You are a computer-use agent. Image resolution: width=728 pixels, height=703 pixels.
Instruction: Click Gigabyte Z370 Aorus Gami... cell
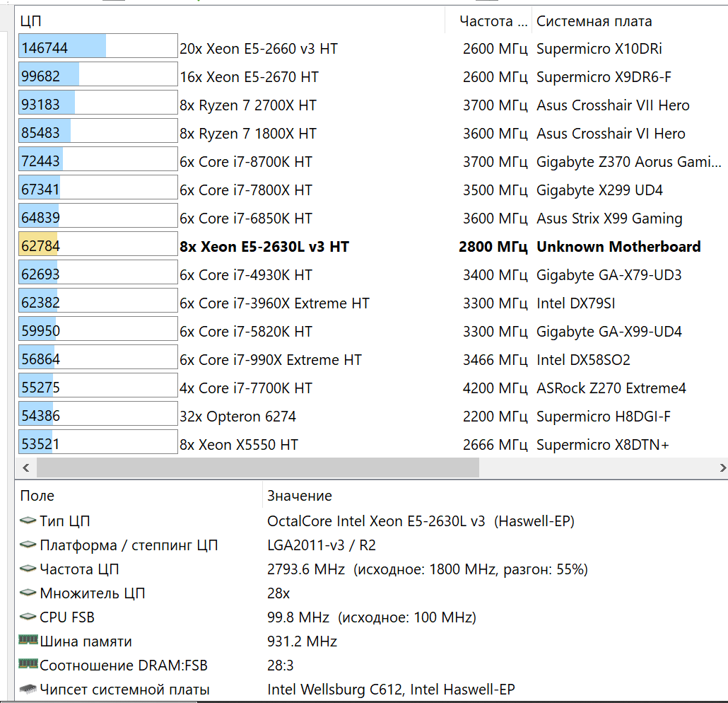pyautogui.click(x=629, y=162)
